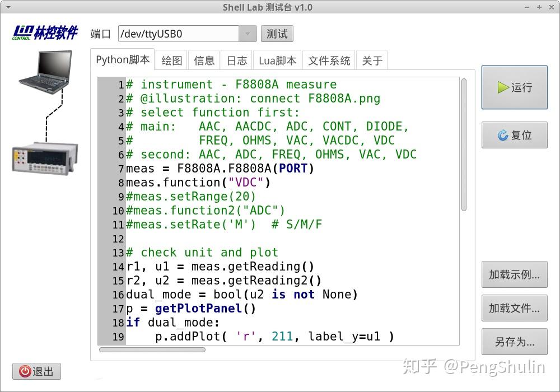Maximize the Shell Lab window
This screenshot has width=560, height=392.
click(x=539, y=7)
